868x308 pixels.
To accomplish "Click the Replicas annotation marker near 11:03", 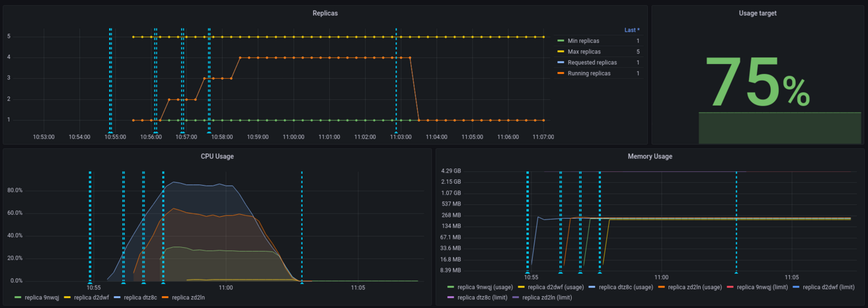I will [x=396, y=133].
